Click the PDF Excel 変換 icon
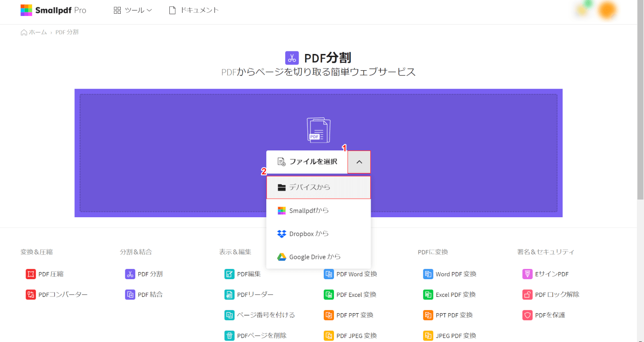Image resolution: width=644 pixels, height=342 pixels. point(329,294)
